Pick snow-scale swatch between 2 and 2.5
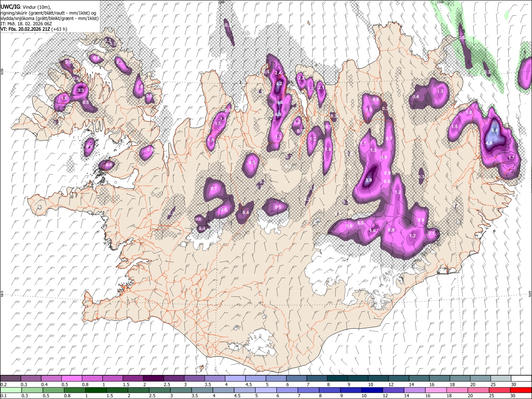This screenshot has width=532, height=399. tap(153, 379)
